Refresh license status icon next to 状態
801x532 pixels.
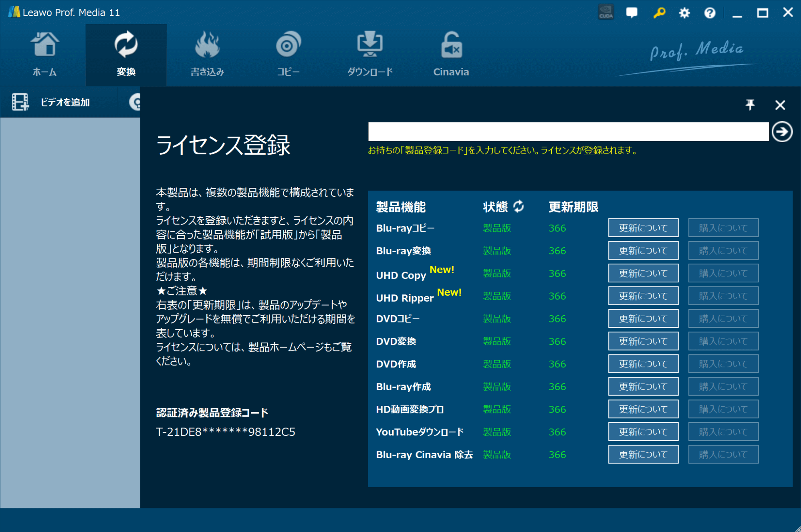(x=519, y=206)
